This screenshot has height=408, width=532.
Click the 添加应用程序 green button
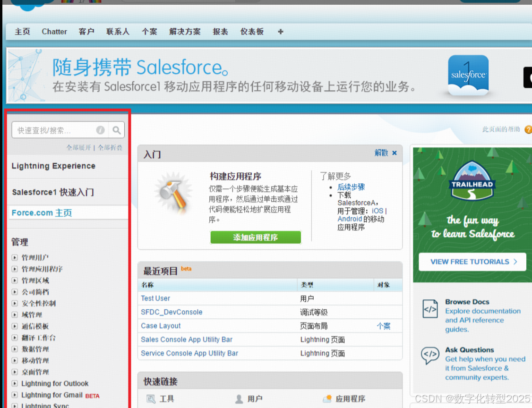tap(255, 238)
